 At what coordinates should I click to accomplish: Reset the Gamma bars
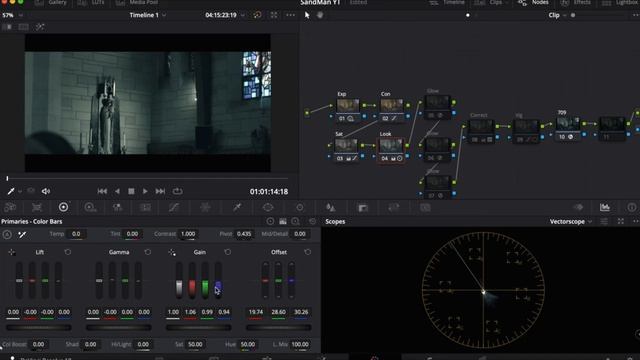[148, 252]
